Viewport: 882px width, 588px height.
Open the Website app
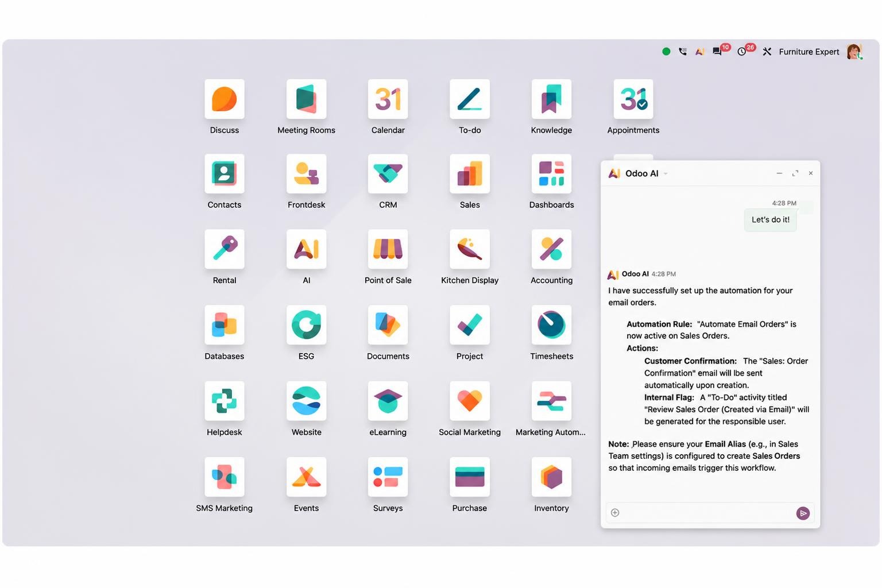coord(306,401)
